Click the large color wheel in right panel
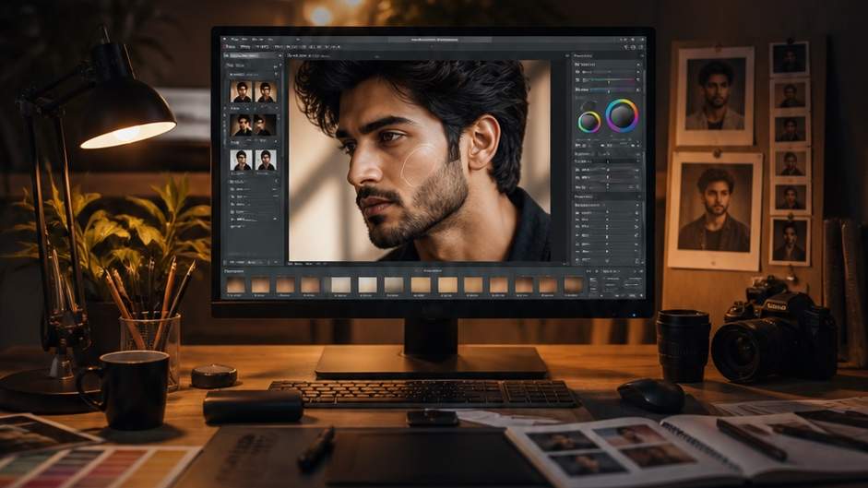Image resolution: width=868 pixels, height=488 pixels. tap(622, 115)
